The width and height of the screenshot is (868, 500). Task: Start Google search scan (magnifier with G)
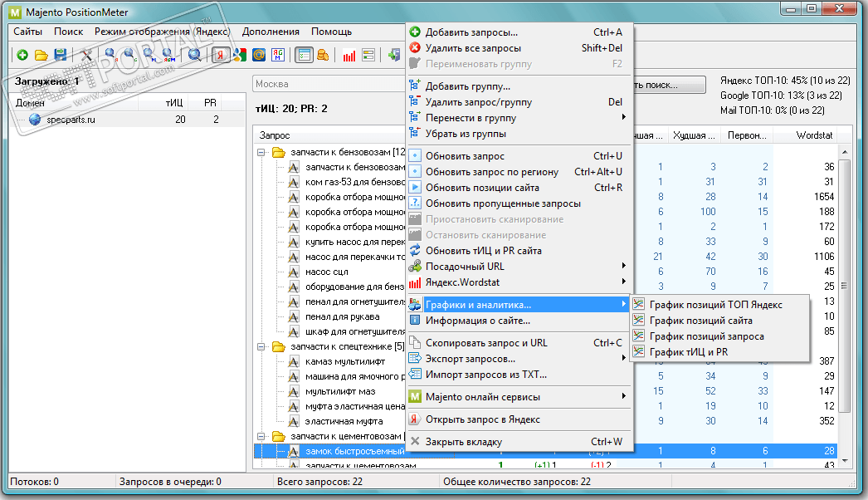click(x=130, y=55)
